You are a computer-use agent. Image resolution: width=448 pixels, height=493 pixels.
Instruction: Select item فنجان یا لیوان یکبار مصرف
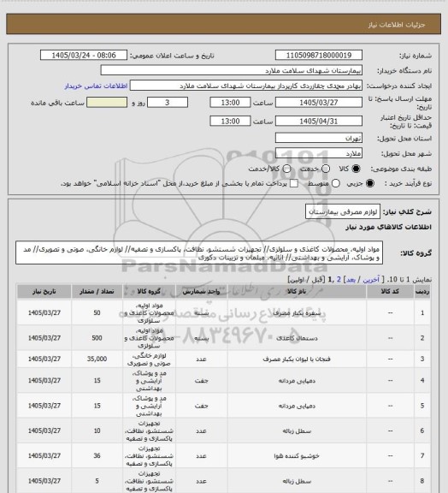[224, 359]
